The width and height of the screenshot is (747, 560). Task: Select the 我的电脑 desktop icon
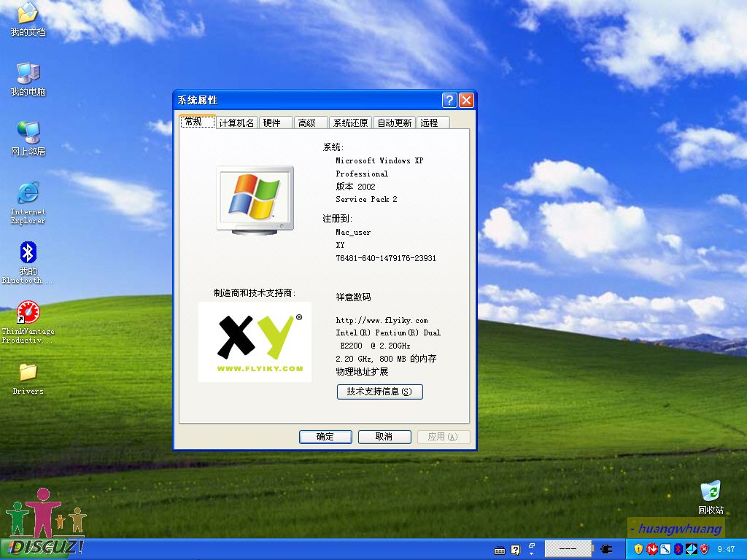pyautogui.click(x=28, y=79)
